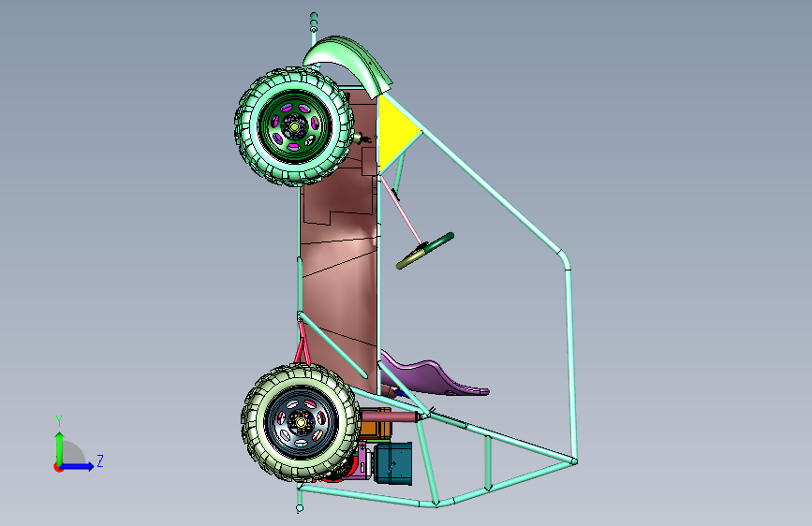
Task: Click the gray plane quadrant of the triad
Action: click(72, 454)
